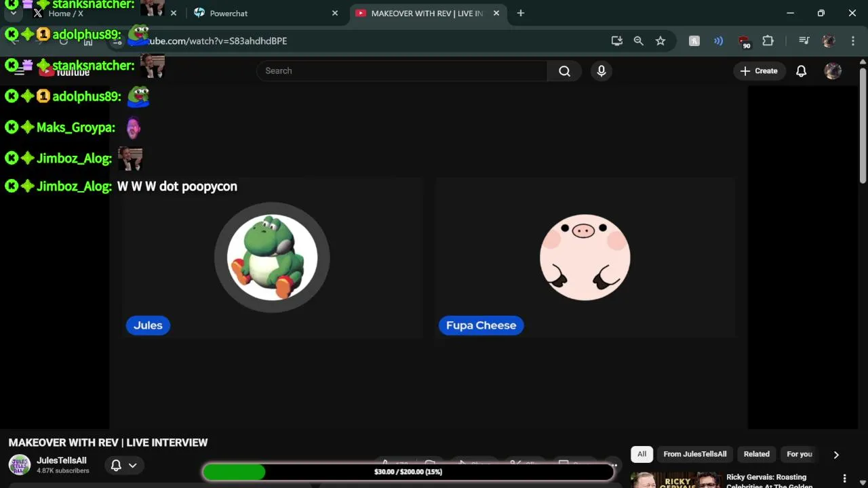Click the scrollbar down arrow
The image size is (868, 488).
click(863, 482)
